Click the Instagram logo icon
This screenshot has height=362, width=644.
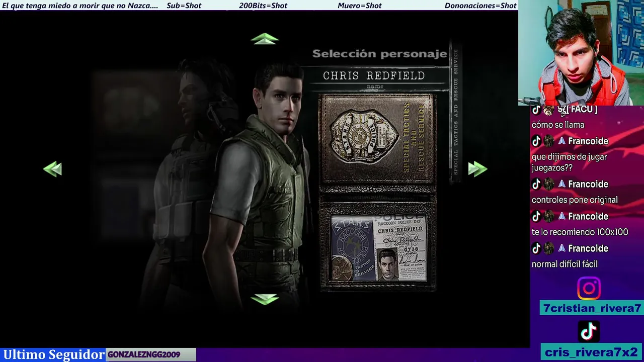click(589, 289)
